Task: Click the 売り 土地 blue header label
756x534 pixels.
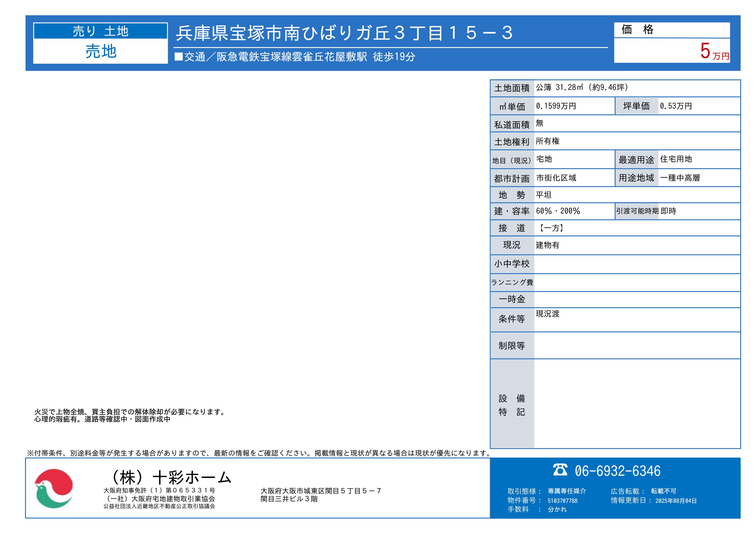Action: [x=100, y=31]
